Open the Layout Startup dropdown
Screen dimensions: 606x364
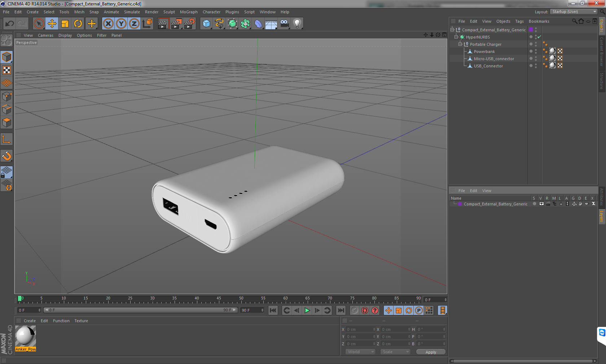574,12
